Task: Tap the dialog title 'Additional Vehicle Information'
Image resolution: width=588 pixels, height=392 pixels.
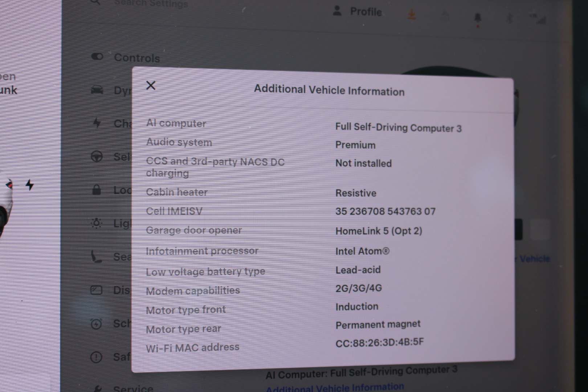Action: click(329, 90)
